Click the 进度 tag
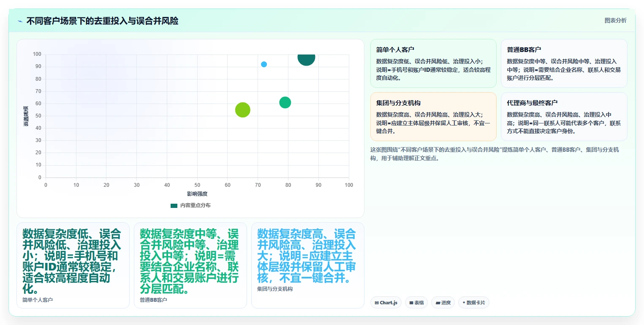644x325 pixels. (x=443, y=303)
